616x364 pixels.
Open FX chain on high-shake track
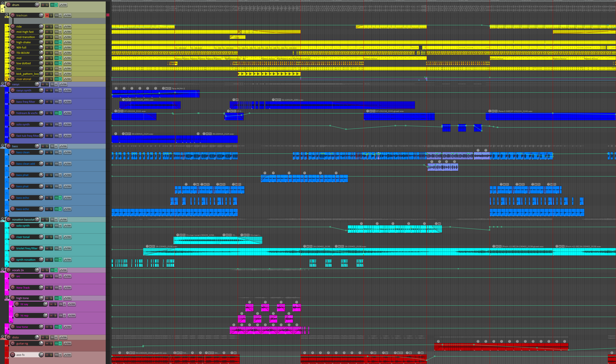click(x=56, y=42)
